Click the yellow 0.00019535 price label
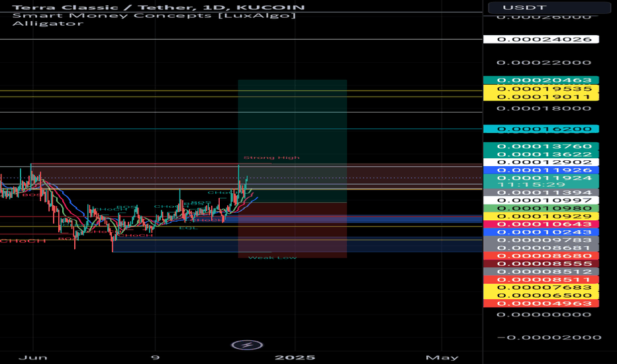Image resolution: width=617 pixels, height=364 pixels. (x=541, y=89)
